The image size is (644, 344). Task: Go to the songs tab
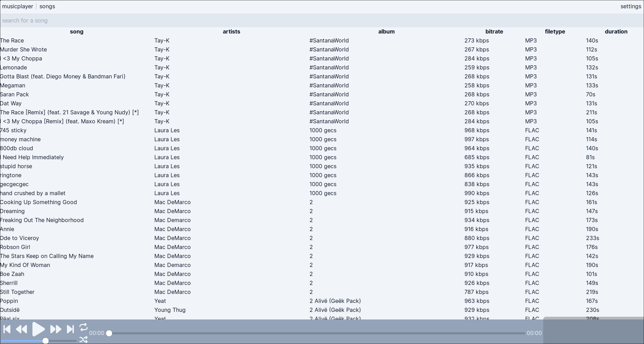click(x=47, y=6)
